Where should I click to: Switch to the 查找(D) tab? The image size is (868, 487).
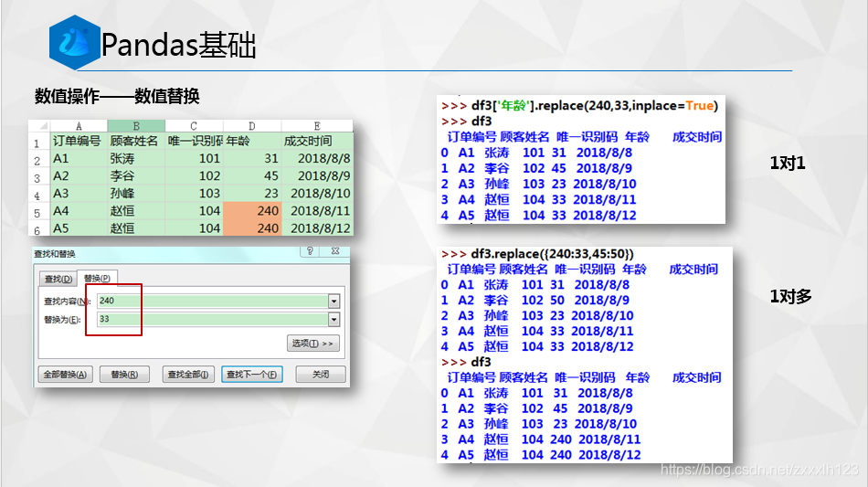[58, 279]
